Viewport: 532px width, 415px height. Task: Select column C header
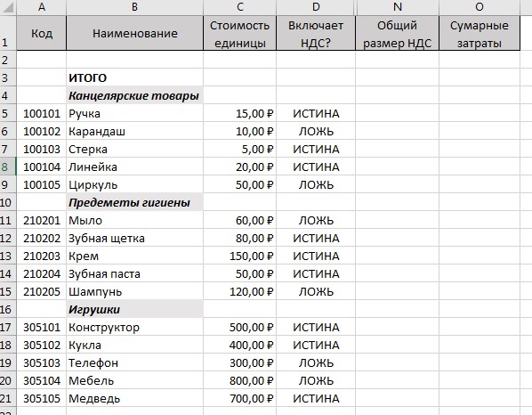click(x=240, y=7)
